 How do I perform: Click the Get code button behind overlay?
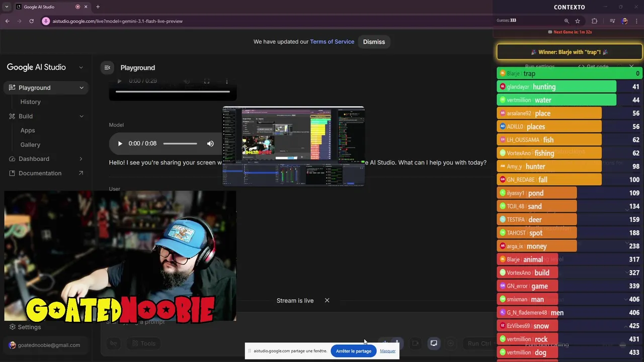tap(594, 66)
